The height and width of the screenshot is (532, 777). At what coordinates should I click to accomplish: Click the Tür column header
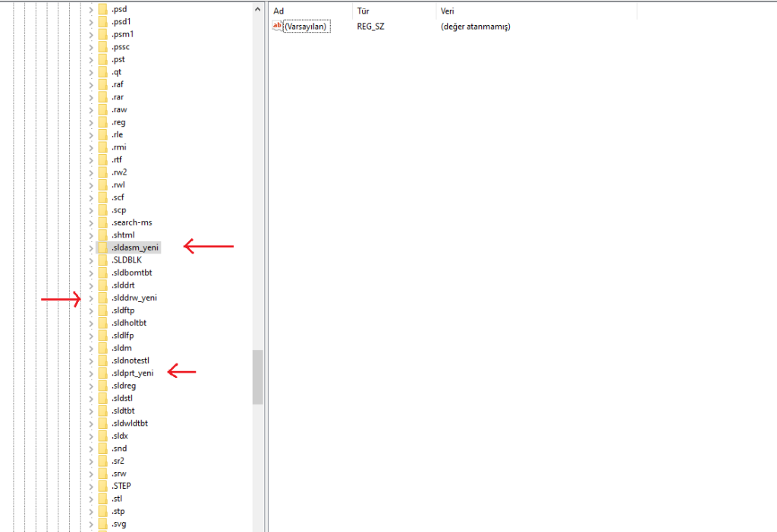(363, 11)
